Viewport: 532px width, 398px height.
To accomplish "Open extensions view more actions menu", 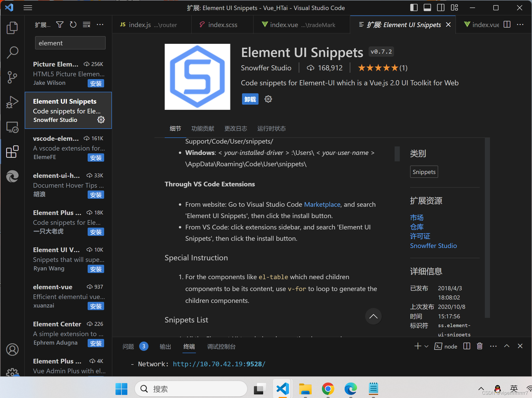I will point(100,24).
